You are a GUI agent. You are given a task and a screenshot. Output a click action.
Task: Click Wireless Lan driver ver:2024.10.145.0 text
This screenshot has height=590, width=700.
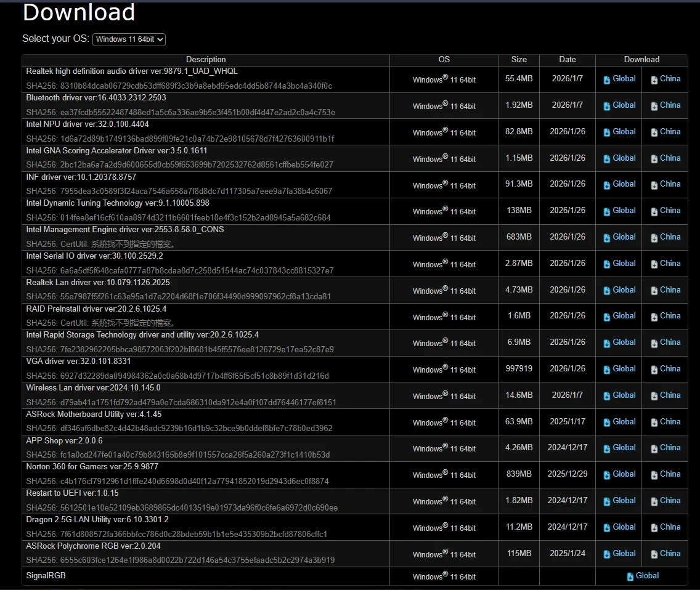93,387
